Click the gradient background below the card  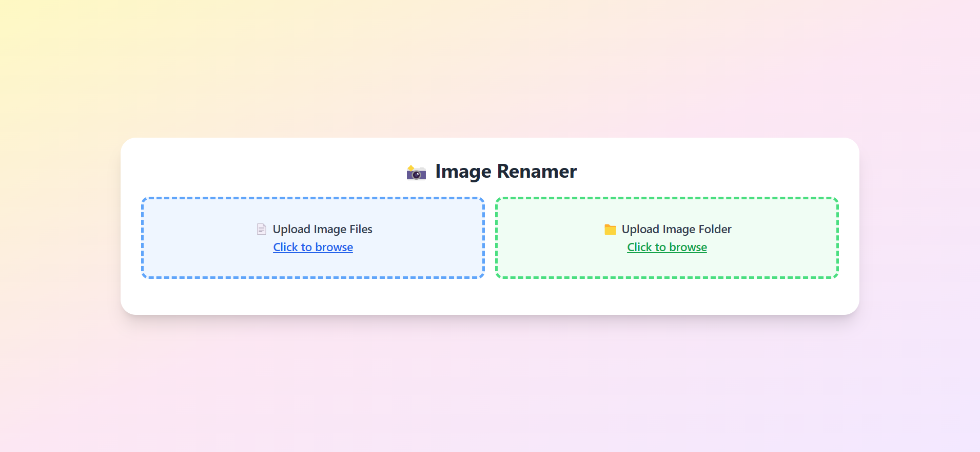[490, 385]
